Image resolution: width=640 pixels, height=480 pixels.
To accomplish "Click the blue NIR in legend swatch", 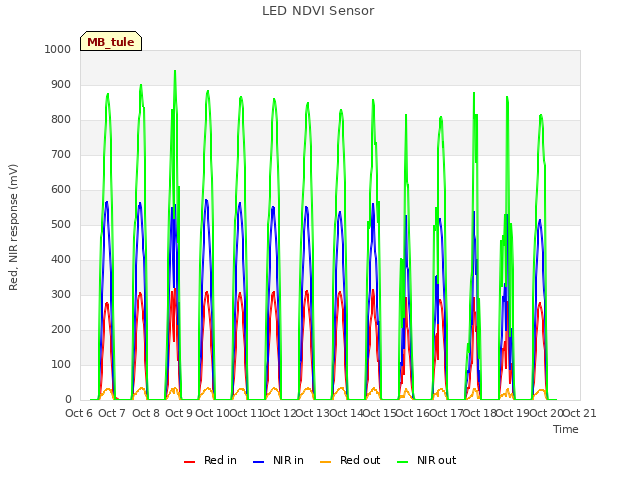I will [x=258, y=462].
